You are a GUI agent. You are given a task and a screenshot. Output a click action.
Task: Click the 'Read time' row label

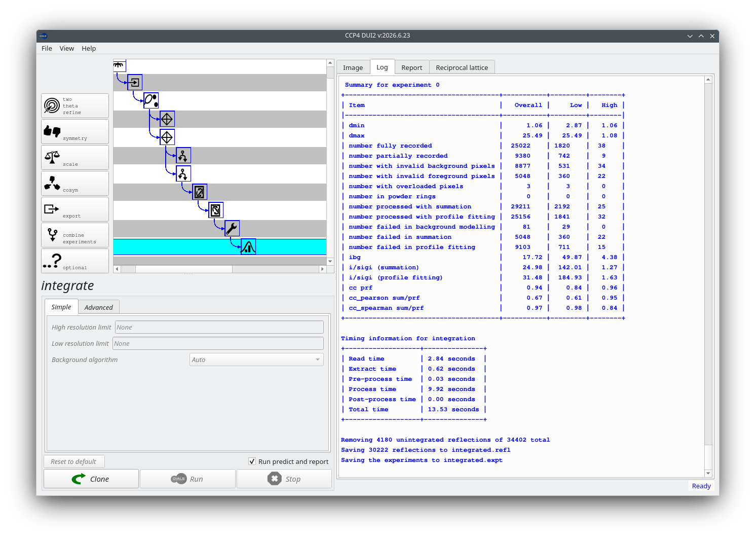pyautogui.click(x=366, y=358)
